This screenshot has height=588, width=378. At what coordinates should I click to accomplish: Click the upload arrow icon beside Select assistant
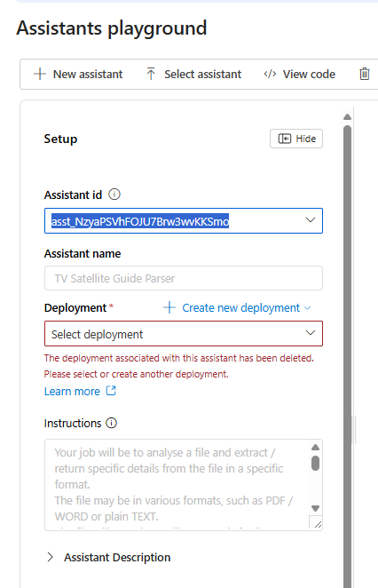[151, 74]
